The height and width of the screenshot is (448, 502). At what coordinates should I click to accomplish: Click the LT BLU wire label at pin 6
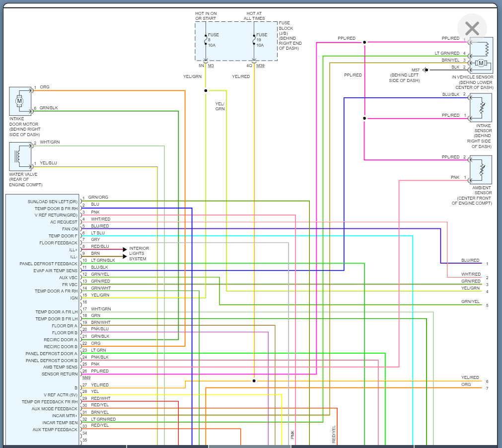pyautogui.click(x=98, y=233)
